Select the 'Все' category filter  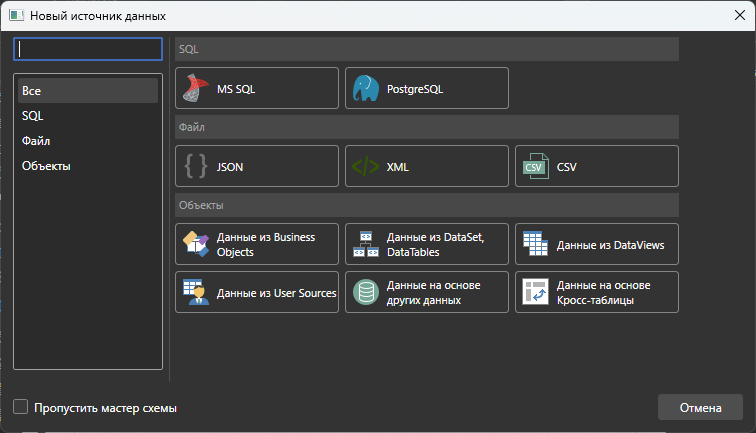pos(88,91)
